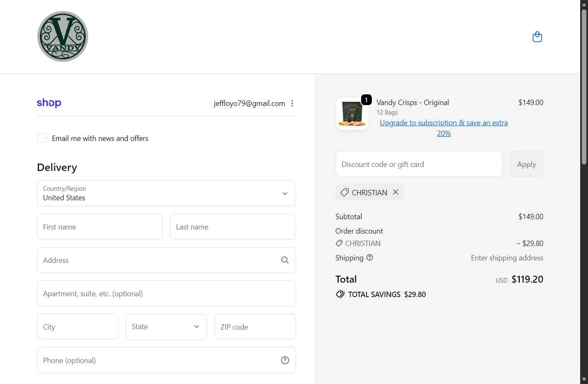Screen dimensions: 588x384
Task: Click the scrollbar down arrow
Action: (x=584, y=379)
